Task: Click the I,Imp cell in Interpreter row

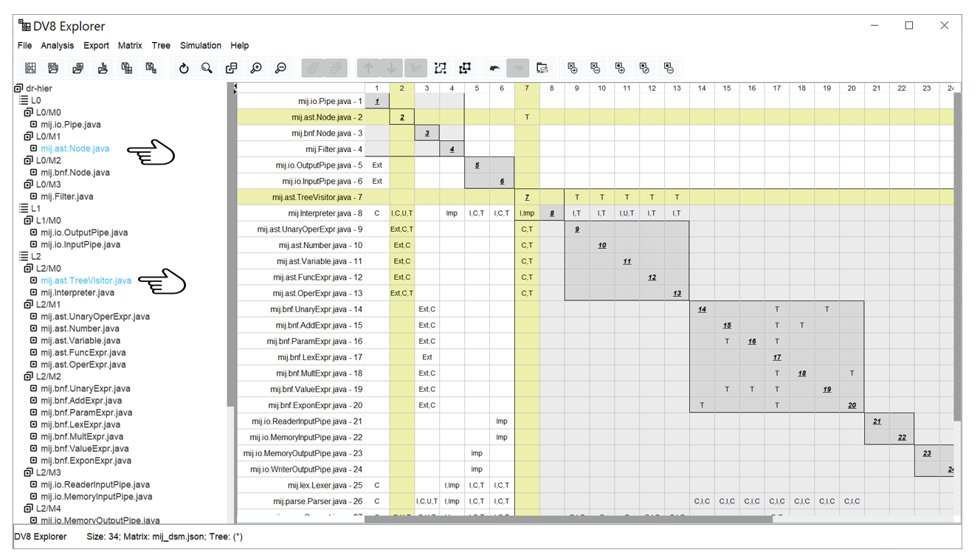Action: click(527, 213)
